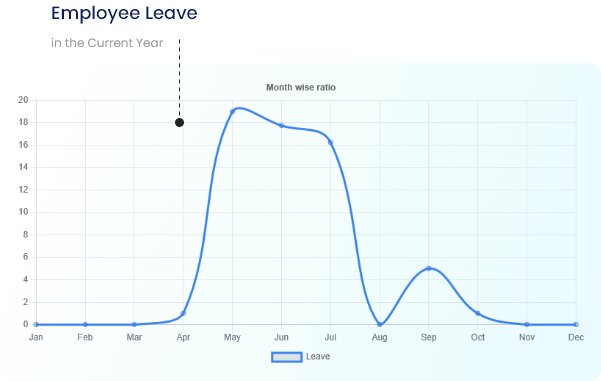Select the Mar data point
Image resolution: width=601 pixels, height=381 pixels.
[x=134, y=325]
